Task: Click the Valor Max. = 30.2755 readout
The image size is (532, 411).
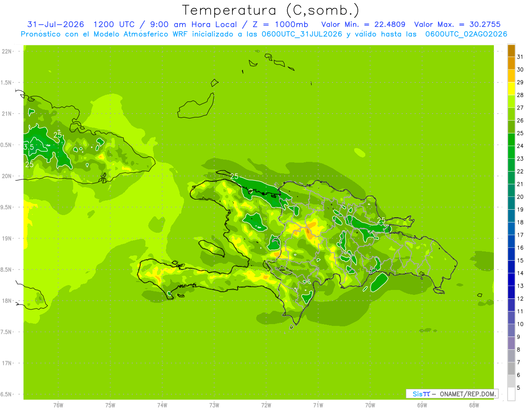Action: point(457,24)
